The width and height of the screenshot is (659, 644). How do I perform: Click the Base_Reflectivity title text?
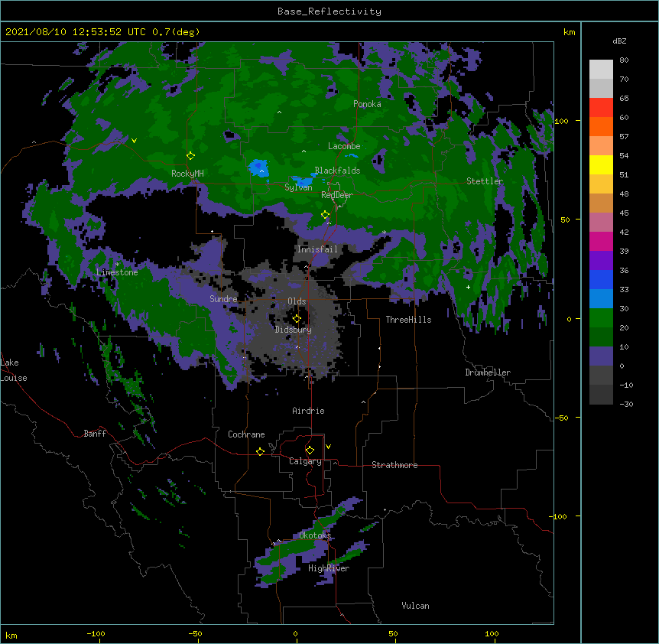coord(329,11)
